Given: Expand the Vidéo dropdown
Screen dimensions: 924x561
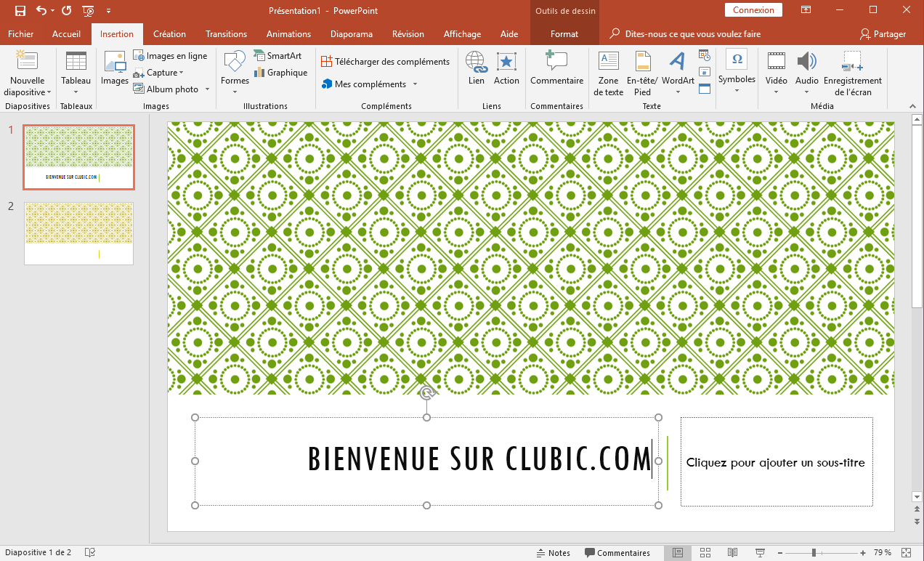Looking at the screenshot, I should point(776,92).
